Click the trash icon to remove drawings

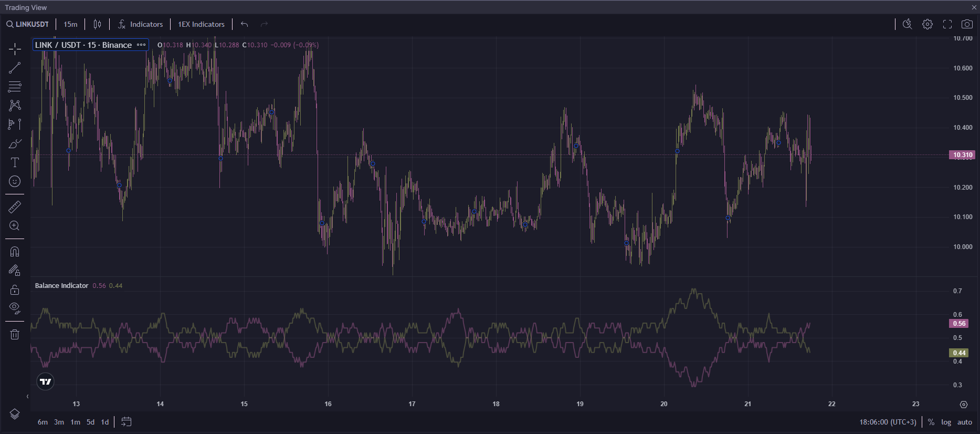(x=15, y=334)
